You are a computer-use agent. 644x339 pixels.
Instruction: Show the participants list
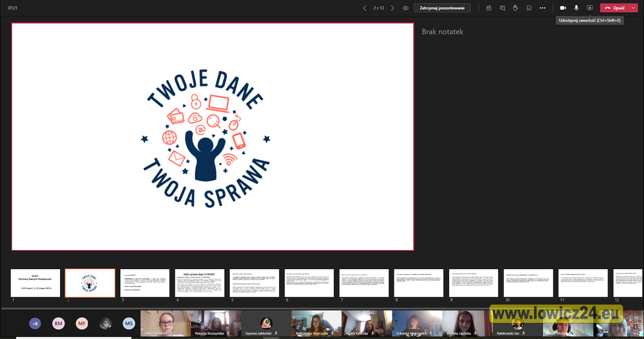pyautogui.click(x=488, y=8)
